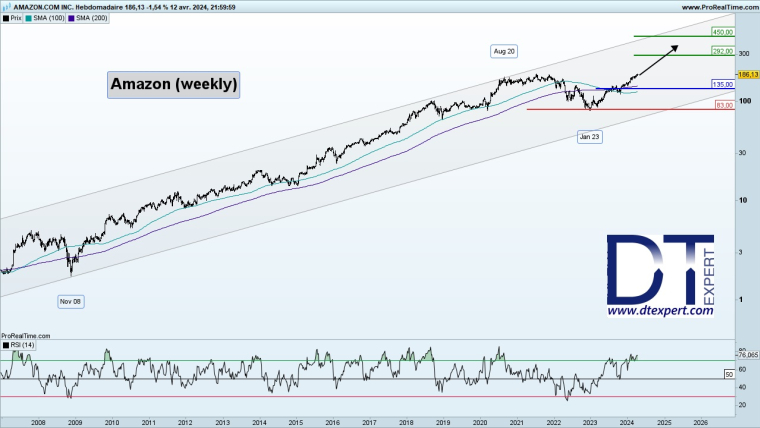
Task: Click the black Prix legend swatch
Action: point(5,18)
